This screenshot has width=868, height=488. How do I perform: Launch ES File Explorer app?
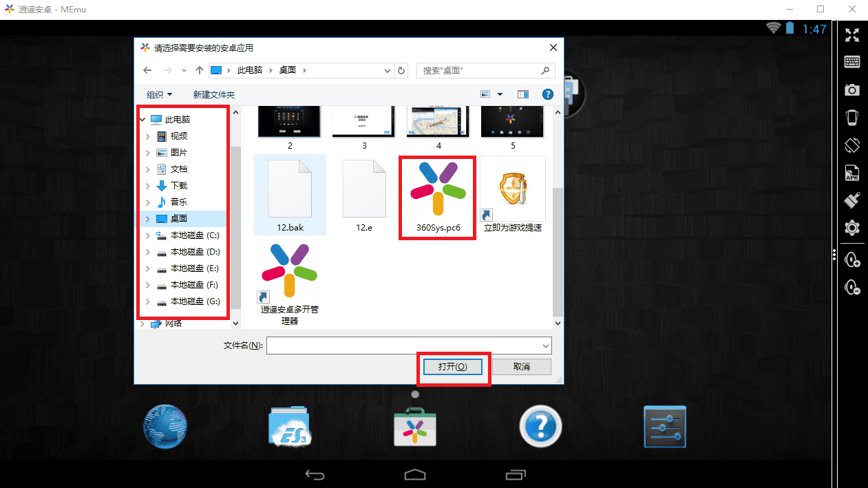coord(290,427)
